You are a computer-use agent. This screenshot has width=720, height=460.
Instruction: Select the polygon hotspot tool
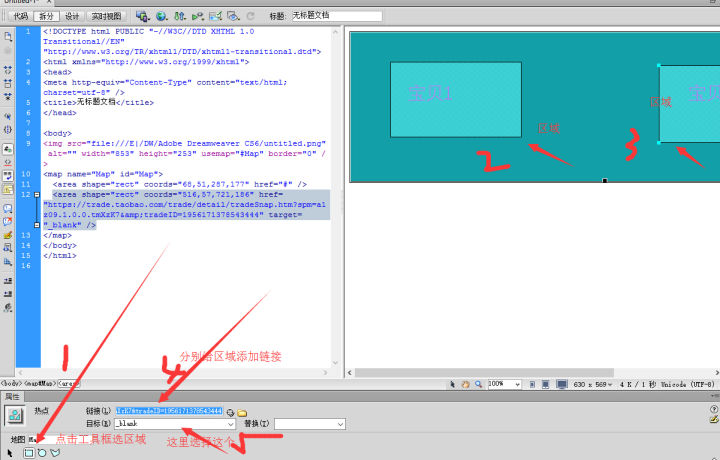[x=54, y=452]
